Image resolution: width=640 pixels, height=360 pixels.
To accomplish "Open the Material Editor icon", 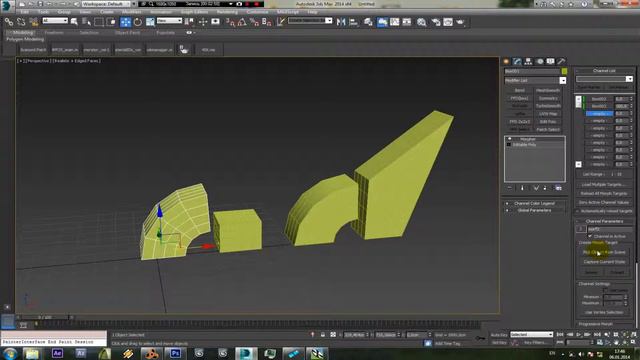I will pyautogui.click(x=422, y=22).
